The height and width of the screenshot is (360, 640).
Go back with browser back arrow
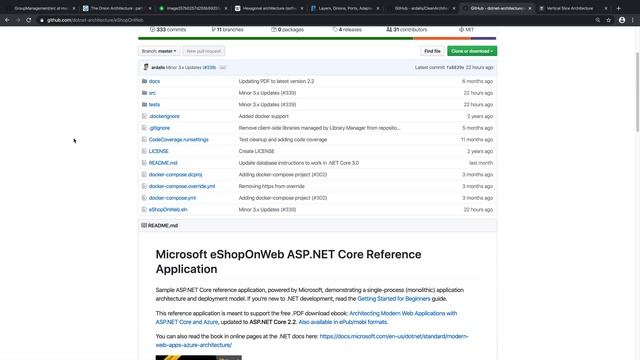click(7, 20)
